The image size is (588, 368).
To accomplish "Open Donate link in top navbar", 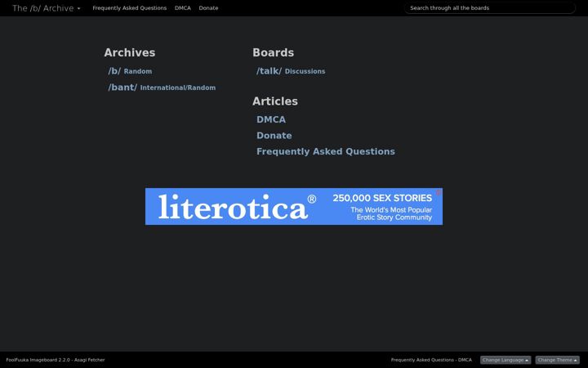I will pyautogui.click(x=208, y=8).
